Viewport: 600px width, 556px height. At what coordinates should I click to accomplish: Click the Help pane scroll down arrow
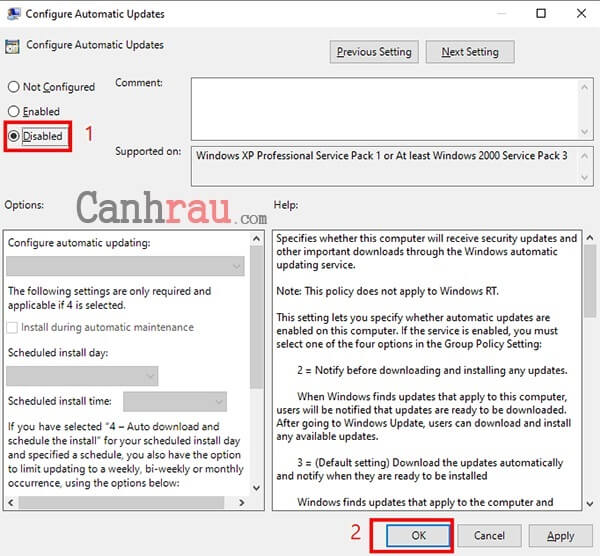[x=590, y=504]
